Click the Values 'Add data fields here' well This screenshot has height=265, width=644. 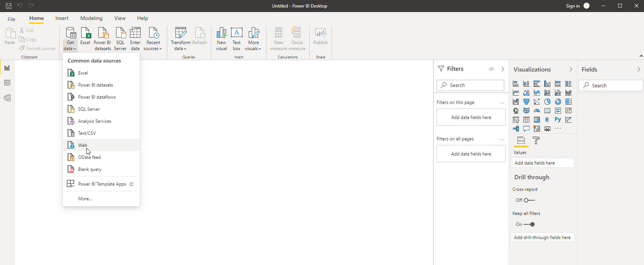click(x=543, y=163)
